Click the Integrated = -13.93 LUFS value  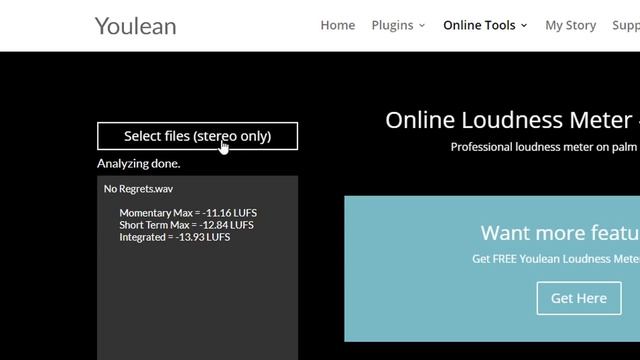(x=175, y=237)
